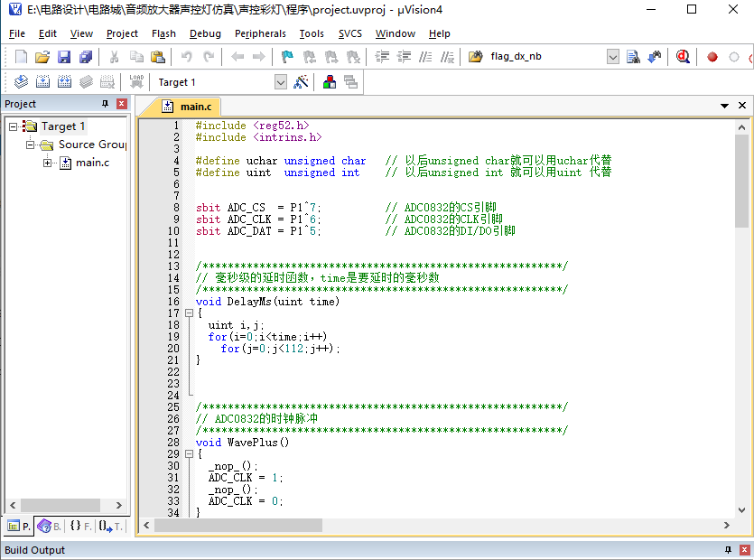Image resolution: width=754 pixels, height=560 pixels.
Task: Open the Debug menu
Action: (x=205, y=33)
